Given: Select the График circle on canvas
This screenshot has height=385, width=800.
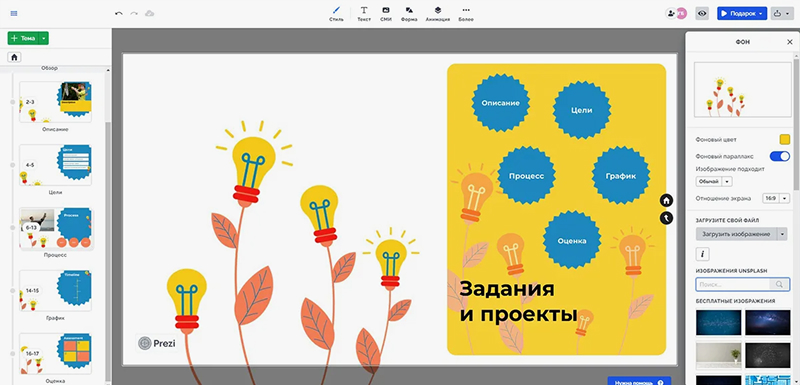Looking at the screenshot, I should pos(621,176).
